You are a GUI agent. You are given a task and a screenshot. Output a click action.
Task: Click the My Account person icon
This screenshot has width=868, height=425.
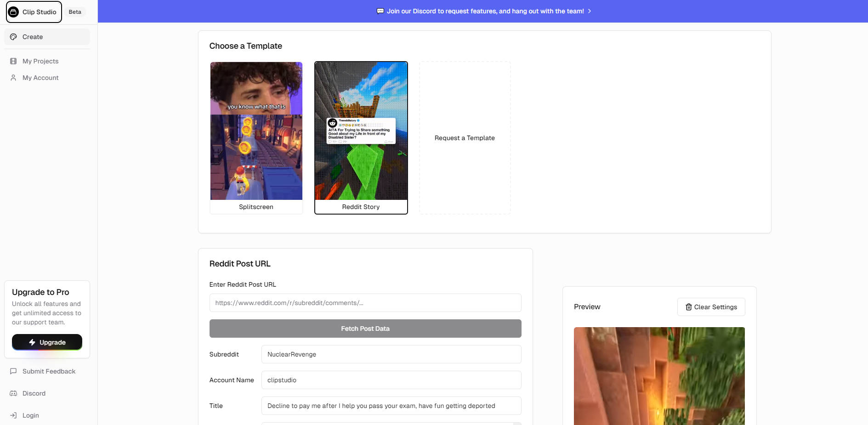(x=13, y=78)
